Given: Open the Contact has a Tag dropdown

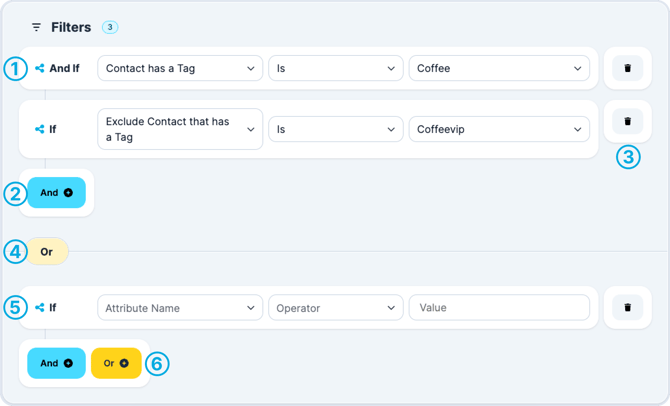Looking at the screenshot, I should (x=180, y=68).
